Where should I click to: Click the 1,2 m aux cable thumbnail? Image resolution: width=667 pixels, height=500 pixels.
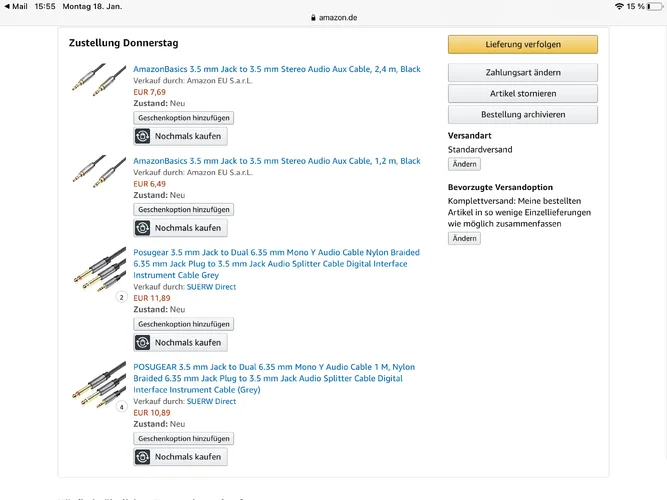click(x=99, y=171)
